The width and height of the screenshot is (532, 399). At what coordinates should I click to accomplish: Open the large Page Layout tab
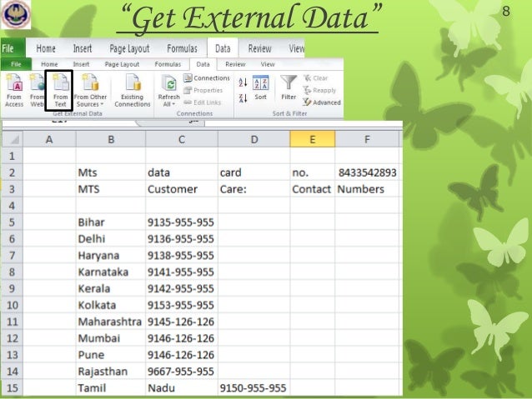tap(129, 48)
